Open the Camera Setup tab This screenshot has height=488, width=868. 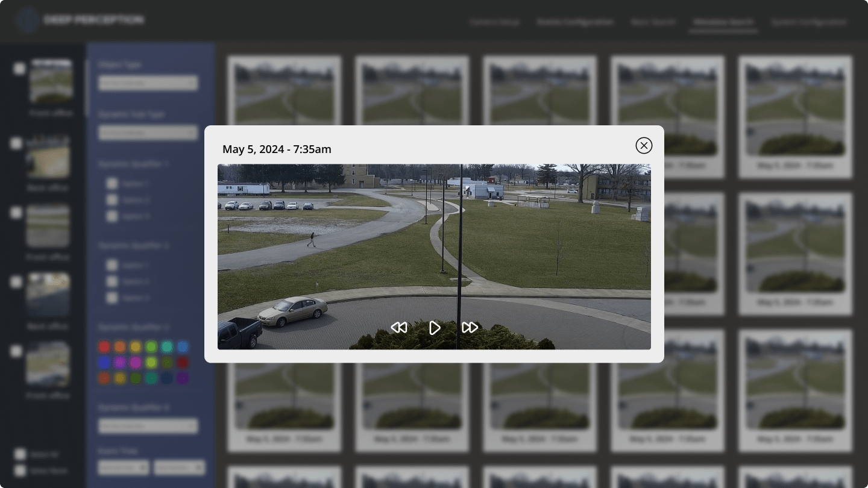494,22
